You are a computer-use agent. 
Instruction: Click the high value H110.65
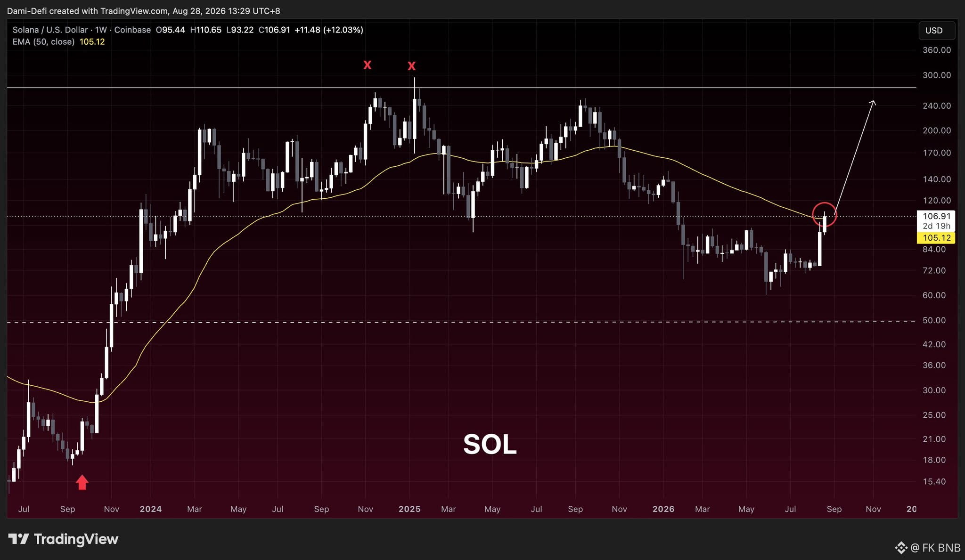point(205,30)
